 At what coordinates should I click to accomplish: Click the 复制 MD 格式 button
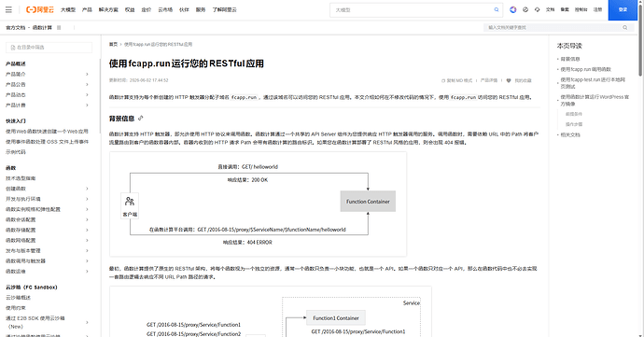pyautogui.click(x=456, y=80)
